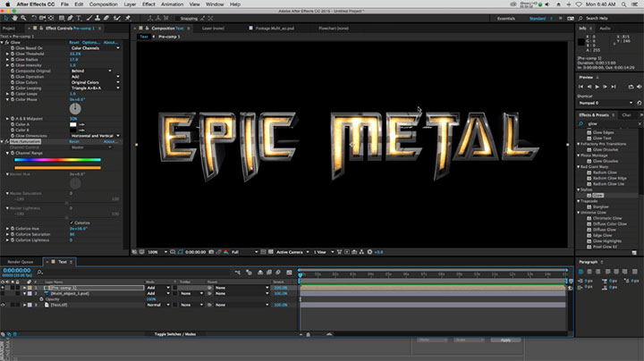Mute audio in Preview panel
Screen dimensions: 644x361
click(639, 87)
